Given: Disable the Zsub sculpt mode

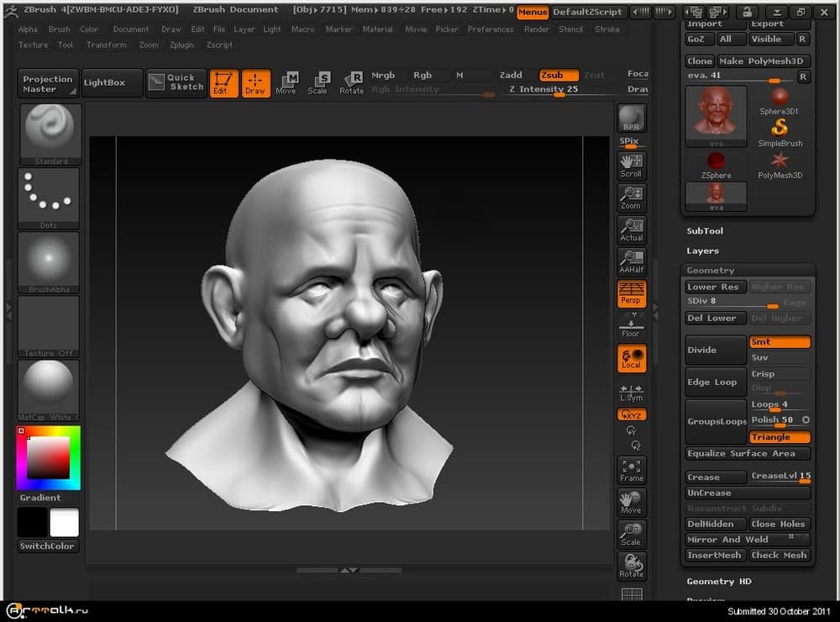Looking at the screenshot, I should (x=559, y=76).
